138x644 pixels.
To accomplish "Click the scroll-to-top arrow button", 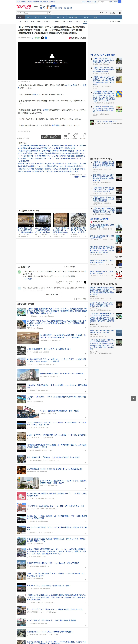I will [x=133, y=398].
